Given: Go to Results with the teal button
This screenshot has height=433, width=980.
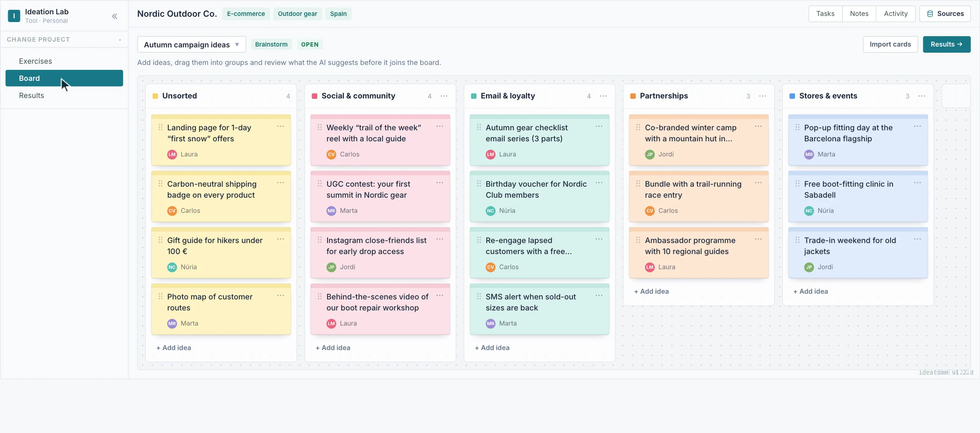Looking at the screenshot, I should pos(947,45).
